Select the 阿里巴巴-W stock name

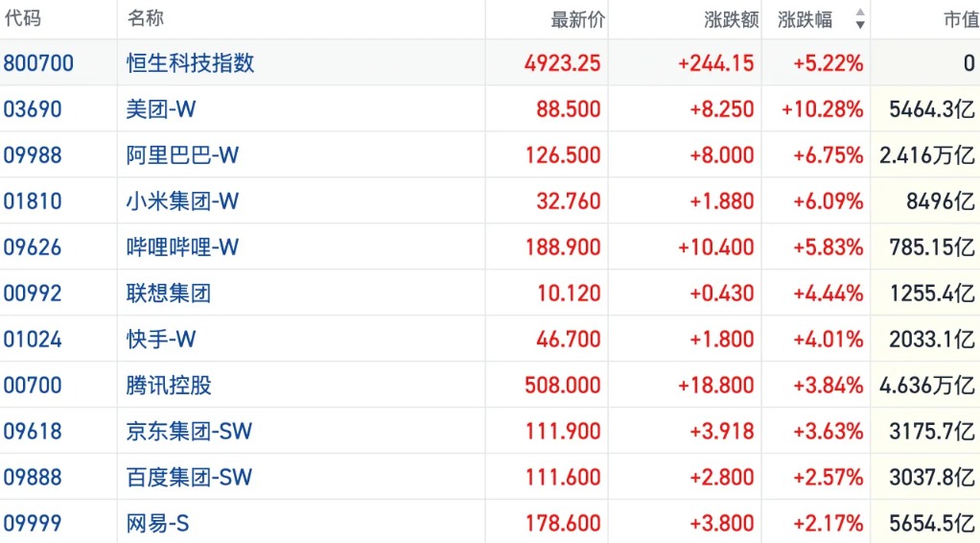point(182,155)
